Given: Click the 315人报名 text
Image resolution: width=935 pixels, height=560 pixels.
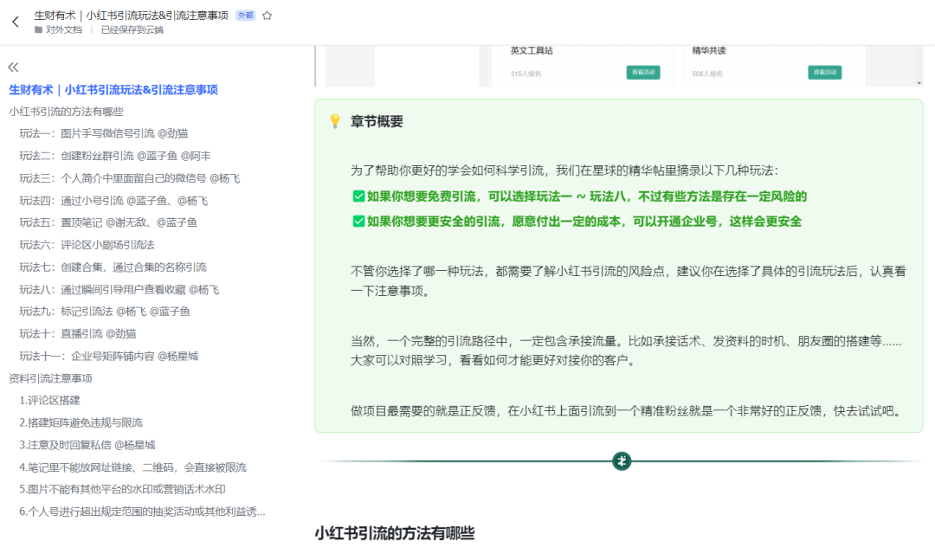Looking at the screenshot, I should 526,74.
